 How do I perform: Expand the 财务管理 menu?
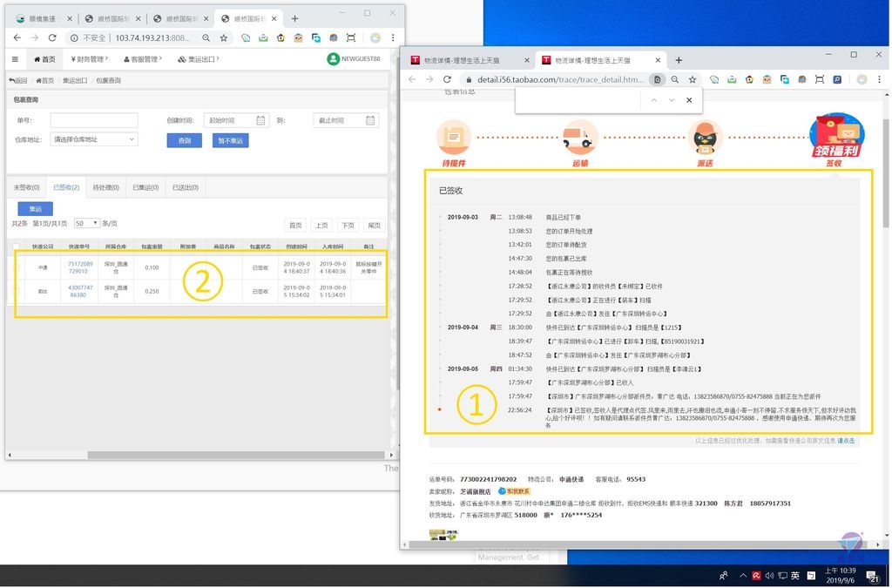click(90, 59)
